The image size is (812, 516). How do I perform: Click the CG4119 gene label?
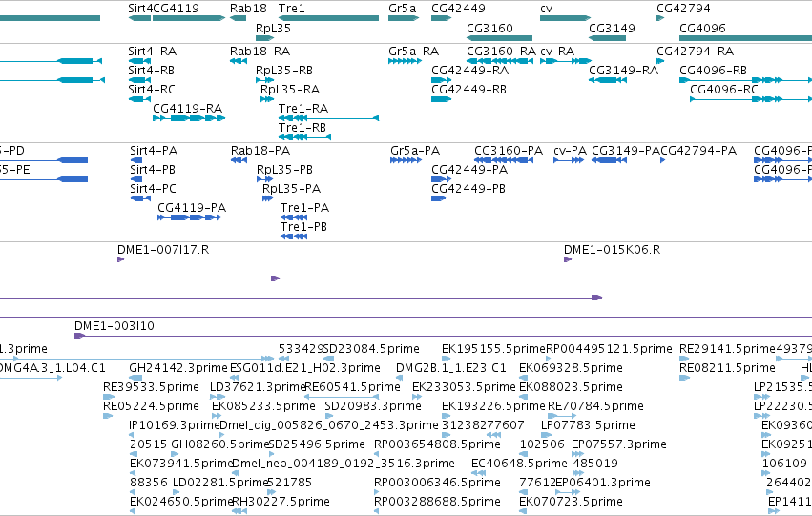point(177,9)
